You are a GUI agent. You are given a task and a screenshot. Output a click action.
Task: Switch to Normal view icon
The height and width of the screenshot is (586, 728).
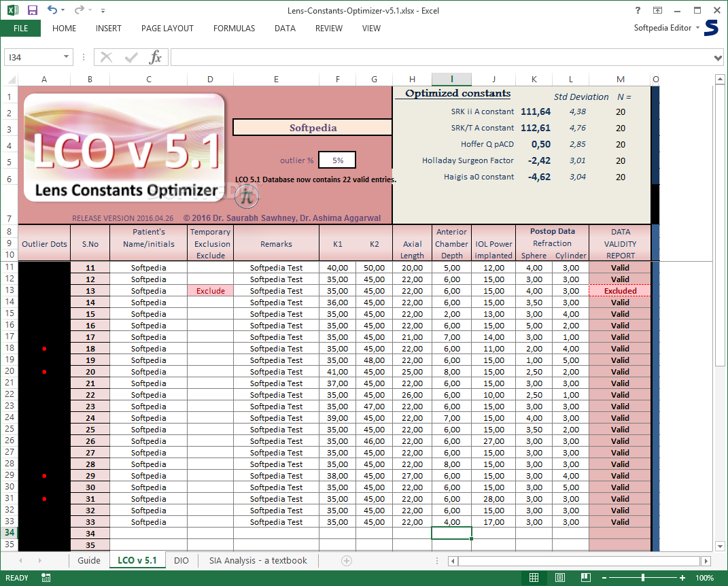point(534,578)
